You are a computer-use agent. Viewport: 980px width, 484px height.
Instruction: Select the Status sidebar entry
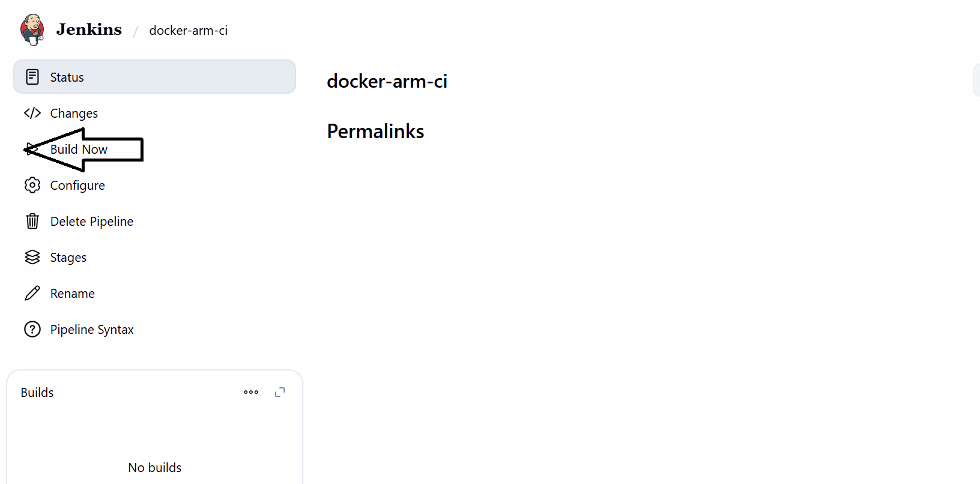(x=66, y=77)
